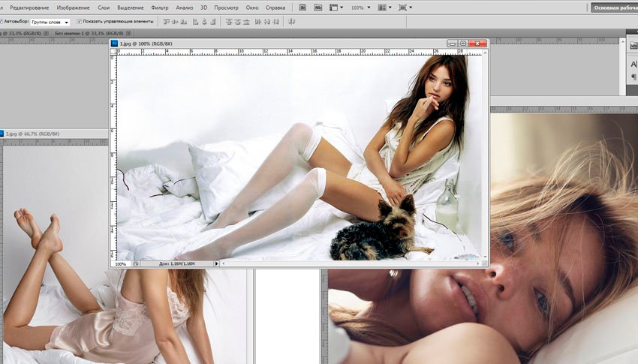638x364 pixels.
Task: Click the align left edges icon
Action: (195, 22)
